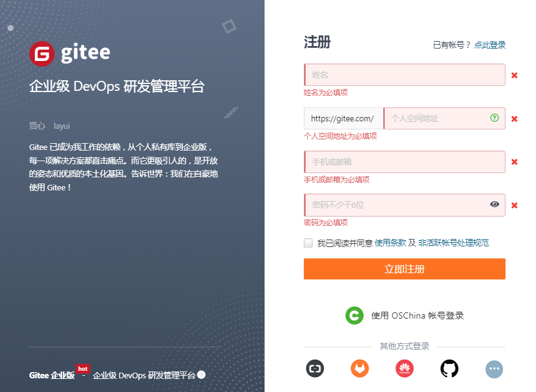Click the red Gitee logo icon
Image resolution: width=536 pixels, height=392 pixels.
[x=42, y=54]
